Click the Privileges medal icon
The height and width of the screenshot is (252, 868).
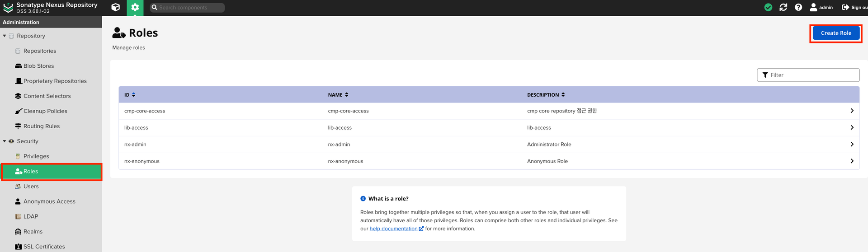(18, 156)
